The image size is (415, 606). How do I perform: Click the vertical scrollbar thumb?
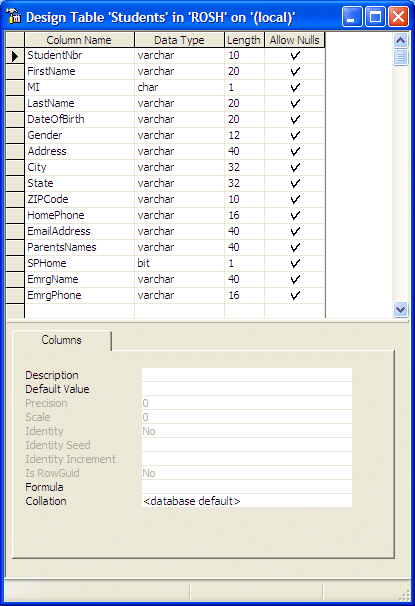point(400,57)
